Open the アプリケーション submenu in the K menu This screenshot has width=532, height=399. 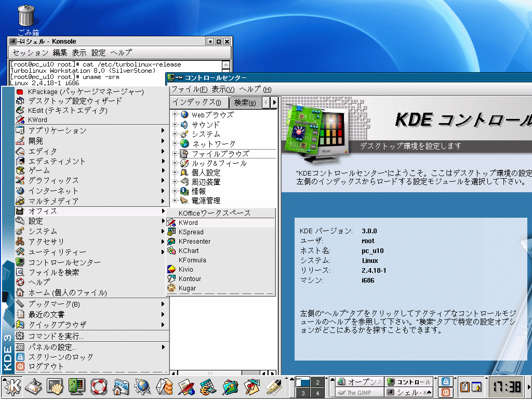click(92, 130)
